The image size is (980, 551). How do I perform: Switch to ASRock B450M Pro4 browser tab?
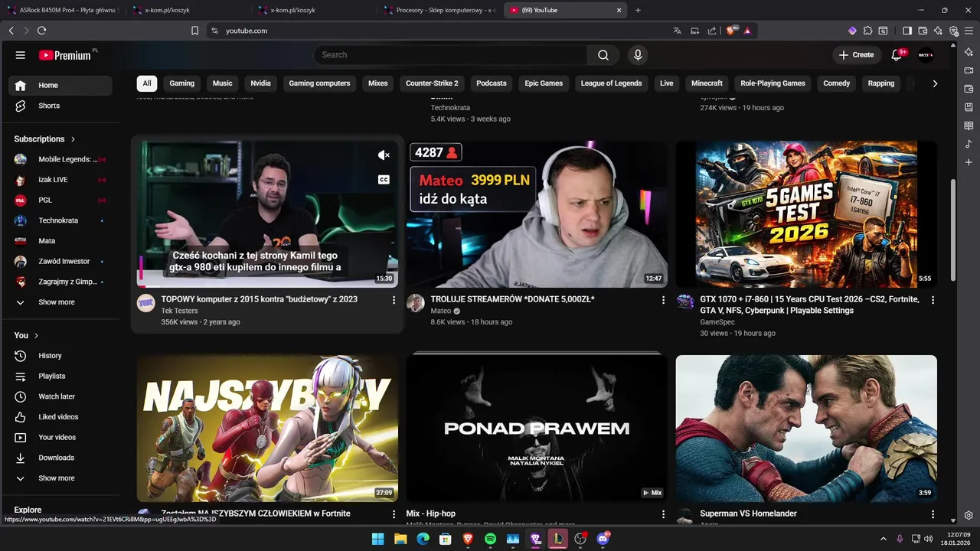(64, 10)
